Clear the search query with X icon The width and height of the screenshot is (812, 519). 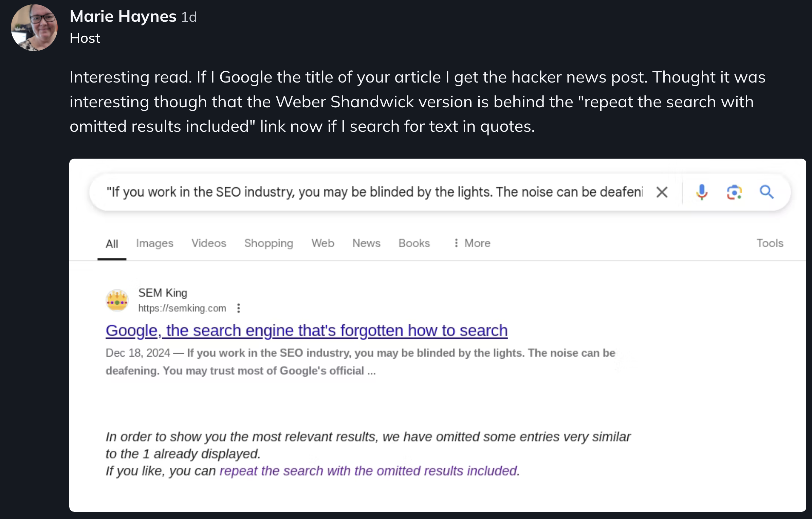[x=662, y=192]
